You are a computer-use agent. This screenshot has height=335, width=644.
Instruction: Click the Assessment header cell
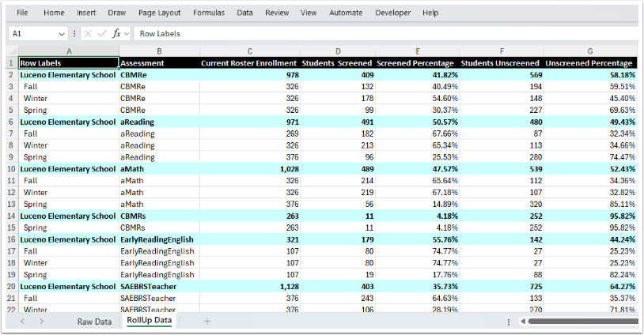(x=159, y=62)
